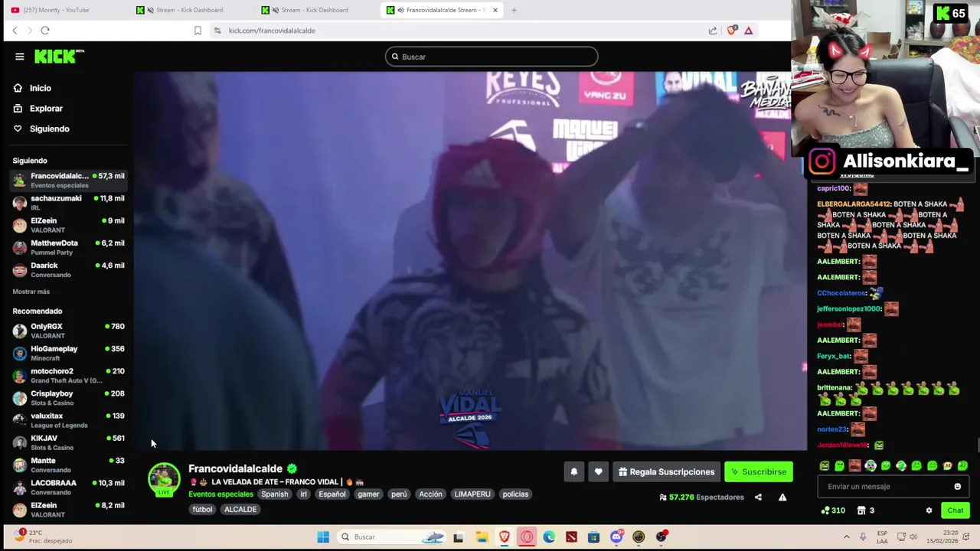Focus the Buscar search field at top
Viewport: 980px width, 551px height.
[x=492, y=57]
